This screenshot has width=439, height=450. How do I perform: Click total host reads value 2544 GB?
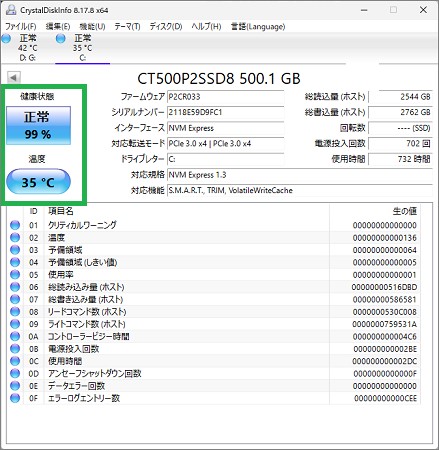point(400,97)
